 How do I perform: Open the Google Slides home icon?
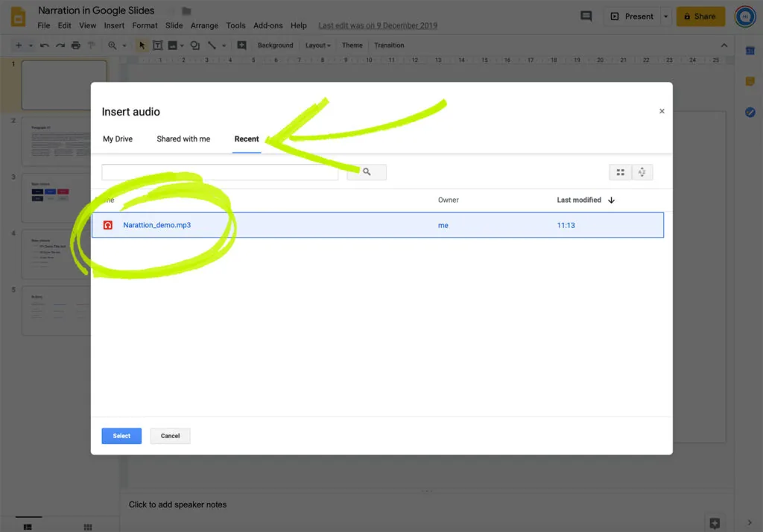point(18,16)
